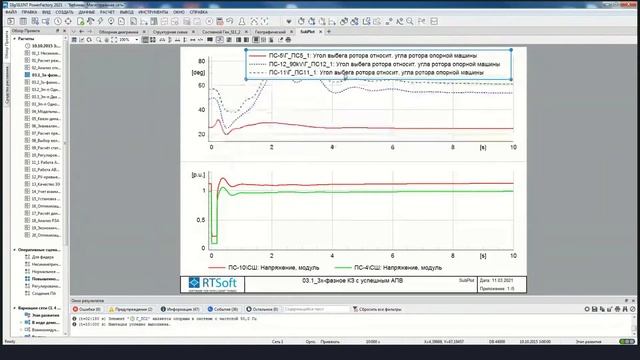Switch to the Структурная схема tab
This screenshot has width=640, height=360.
point(171,31)
